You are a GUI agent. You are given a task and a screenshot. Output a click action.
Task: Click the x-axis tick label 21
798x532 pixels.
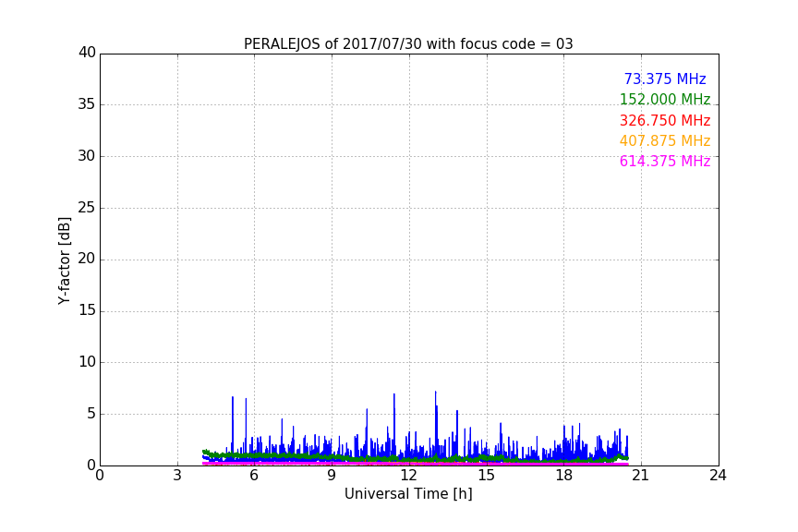[x=641, y=476]
